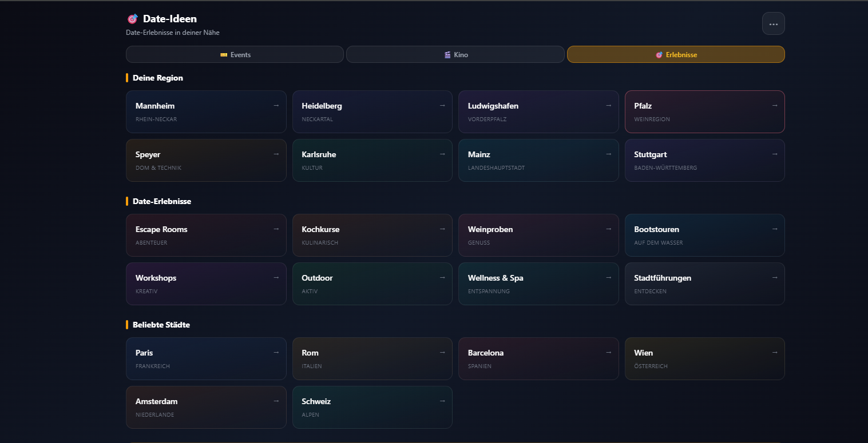Click the arrow icon on Stuttgart card

[775, 154]
